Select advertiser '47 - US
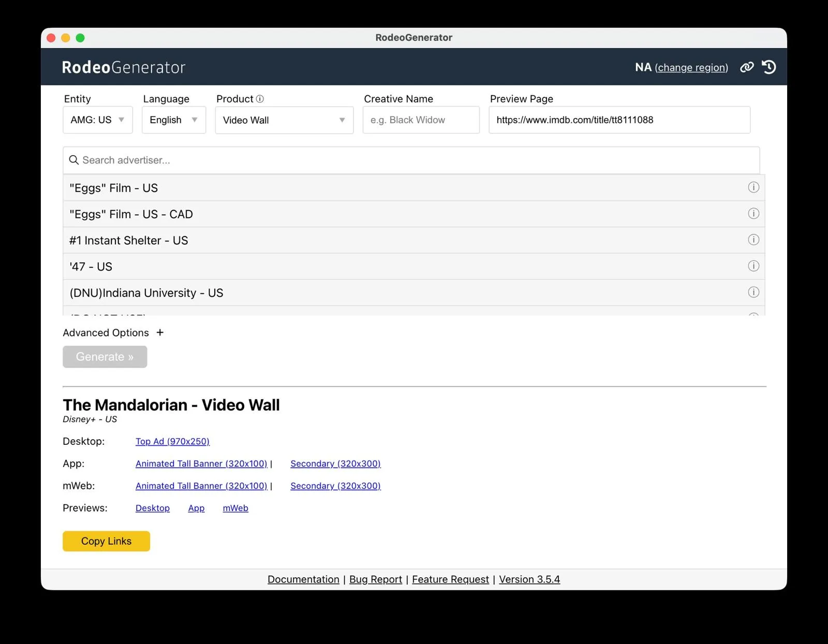Image resolution: width=828 pixels, height=644 pixels. 414,266
